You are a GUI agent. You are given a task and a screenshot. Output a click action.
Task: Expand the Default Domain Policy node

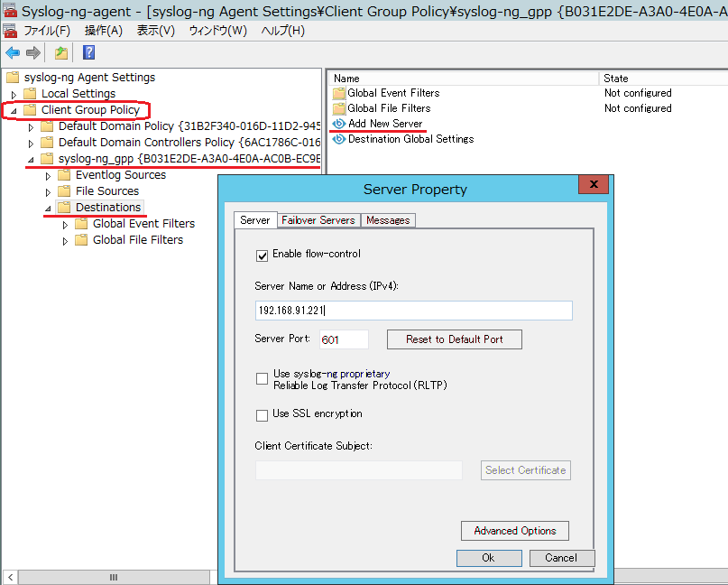[x=31, y=127]
